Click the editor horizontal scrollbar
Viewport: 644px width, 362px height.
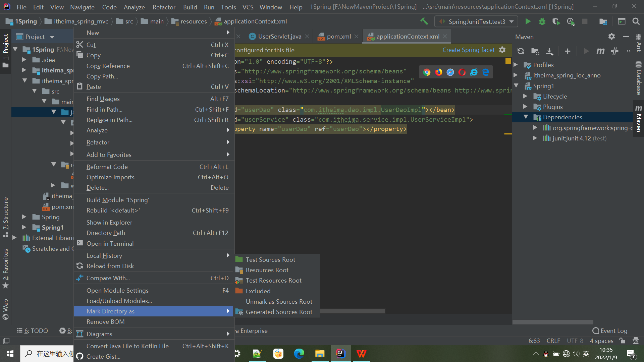[352, 311]
